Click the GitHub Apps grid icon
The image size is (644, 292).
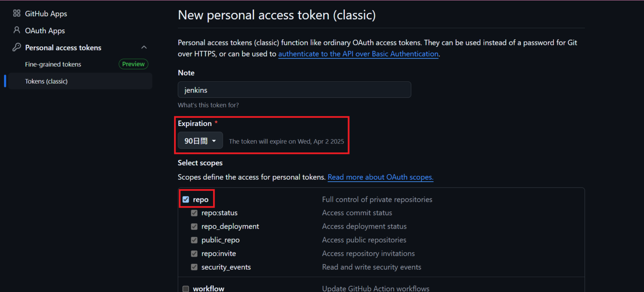(17, 13)
